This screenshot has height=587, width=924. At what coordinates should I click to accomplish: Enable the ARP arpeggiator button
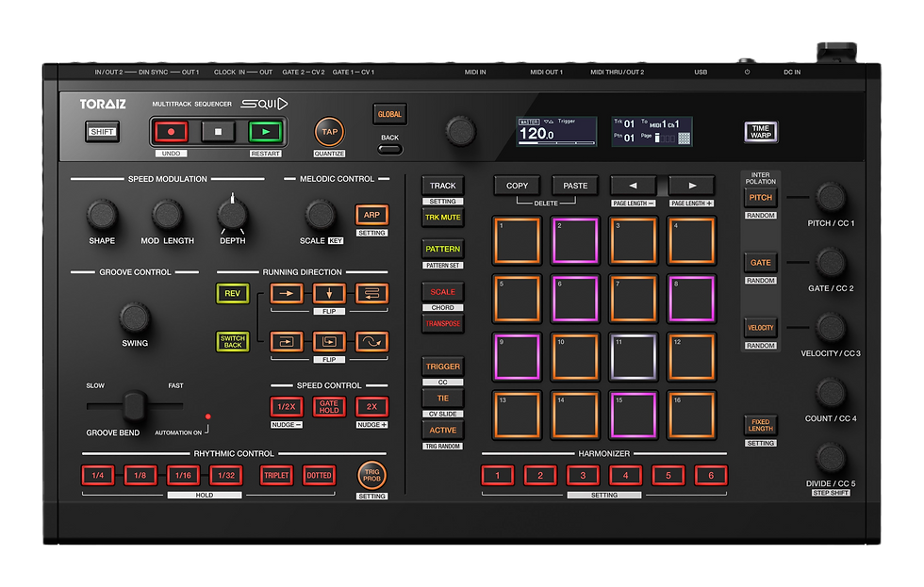coord(371,215)
